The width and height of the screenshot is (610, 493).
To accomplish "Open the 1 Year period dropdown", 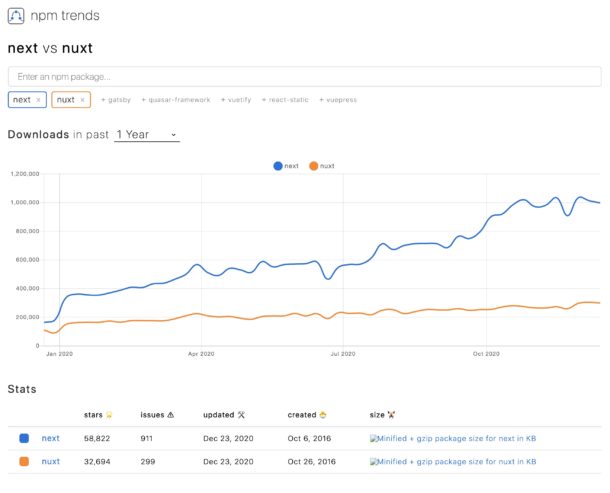I will [147, 135].
